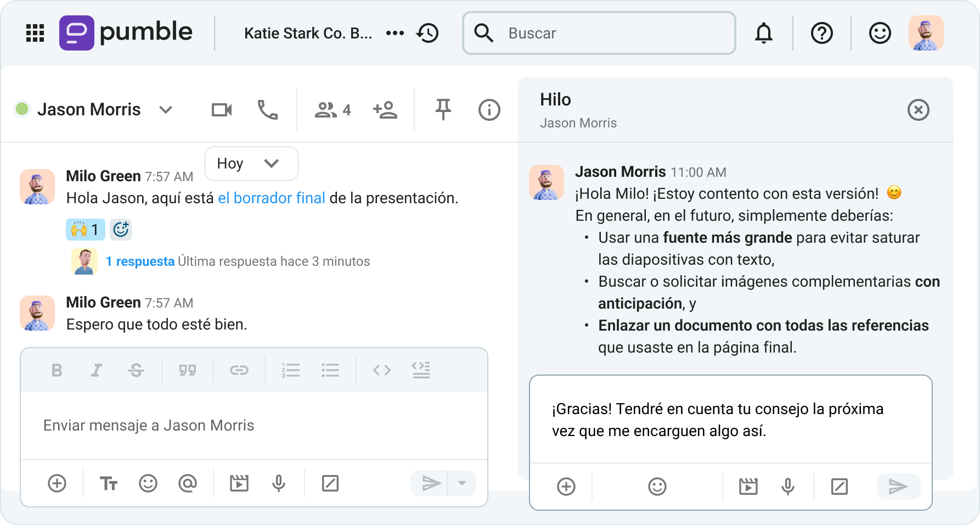Toggle strikethrough formatting in the composer
This screenshot has width=980, height=525.
136,370
